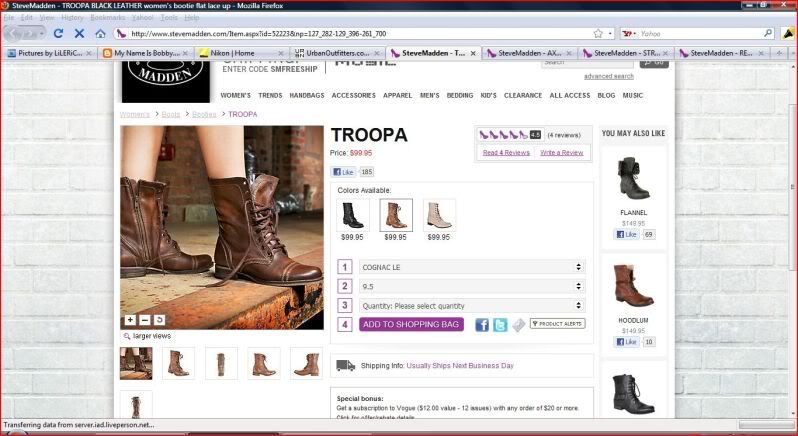Share TROOPA on Facebook icon
The height and width of the screenshot is (436, 798).
[482, 325]
